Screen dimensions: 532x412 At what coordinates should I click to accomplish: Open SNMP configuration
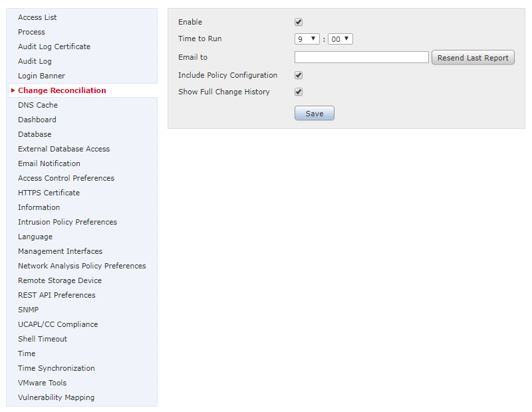pyautogui.click(x=28, y=309)
